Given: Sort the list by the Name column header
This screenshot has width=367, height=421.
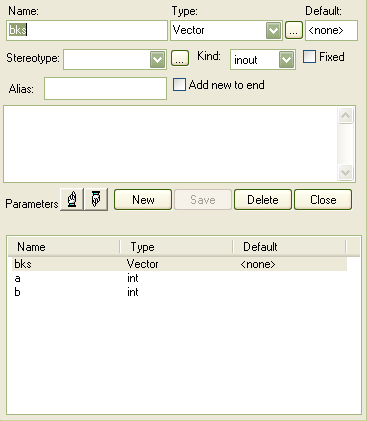Looking at the screenshot, I should click(x=64, y=247).
